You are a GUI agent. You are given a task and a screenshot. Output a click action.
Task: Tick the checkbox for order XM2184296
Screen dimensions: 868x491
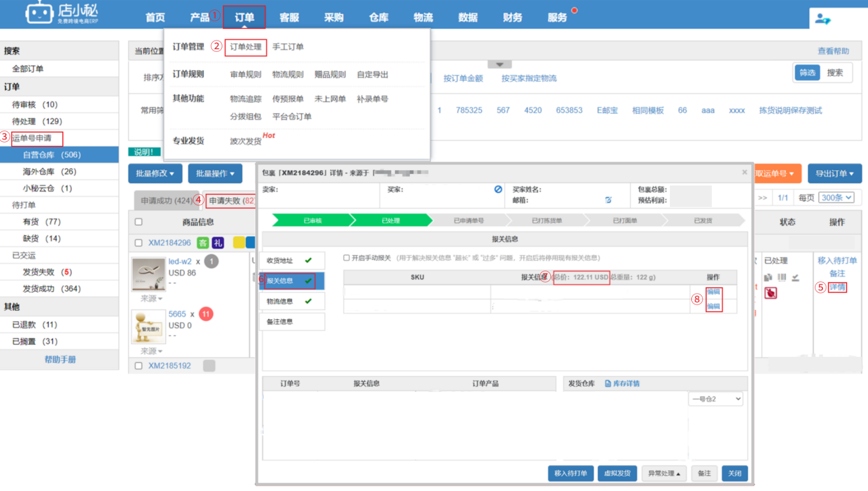(138, 243)
